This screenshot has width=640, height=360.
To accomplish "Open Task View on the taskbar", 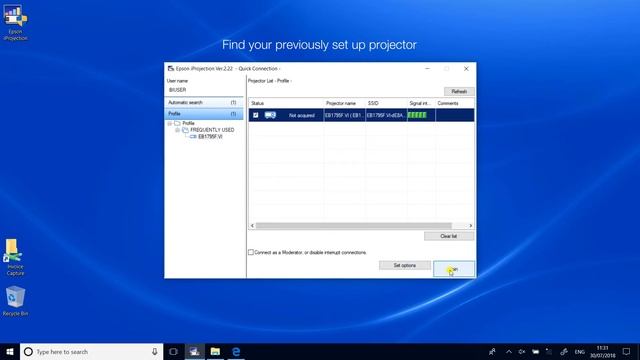I will tap(173, 351).
